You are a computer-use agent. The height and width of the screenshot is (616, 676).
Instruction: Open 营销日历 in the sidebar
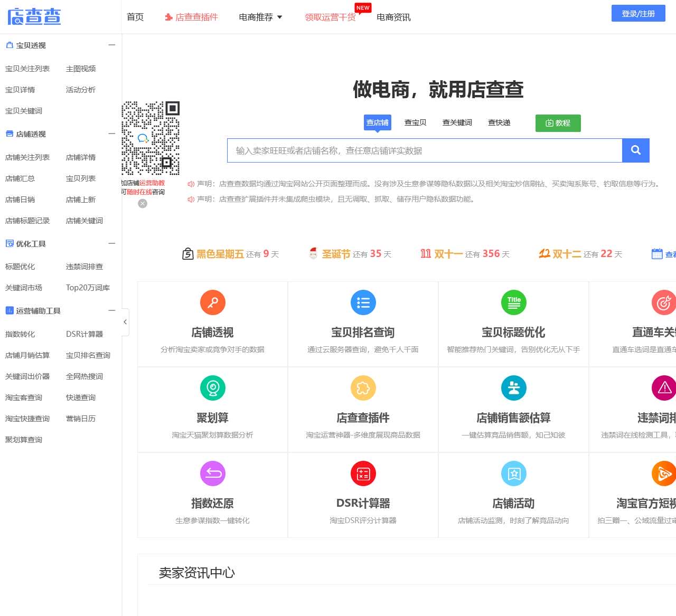point(81,419)
